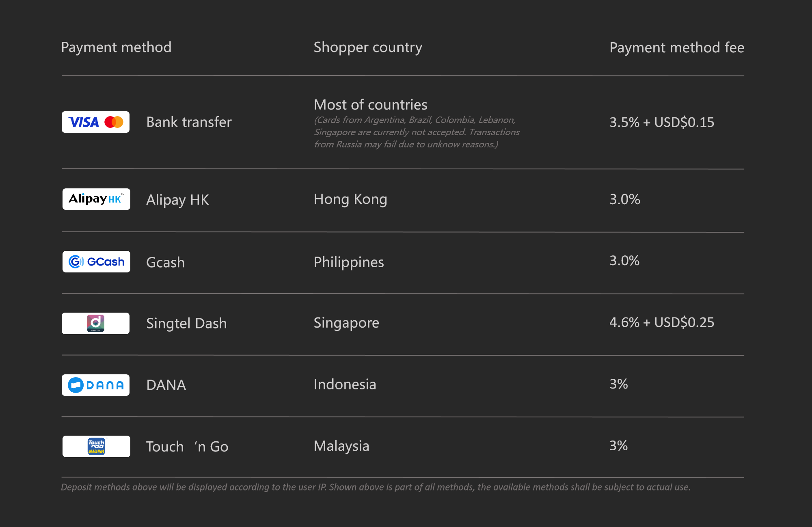Select the Alipay HK method name
The image size is (812, 527).
click(x=177, y=200)
